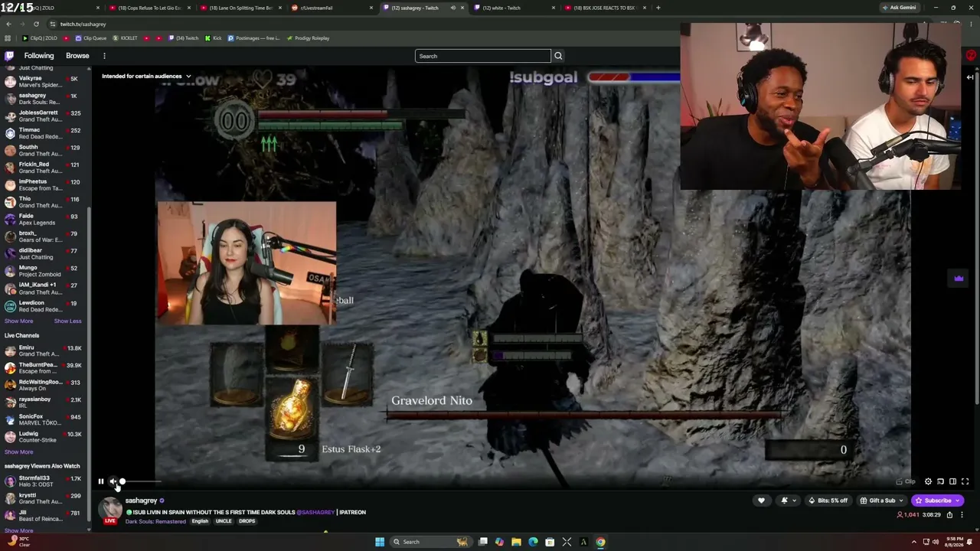Adjust the stream volume slider
Image resolution: width=980 pixels, height=551 pixels.
click(140, 481)
